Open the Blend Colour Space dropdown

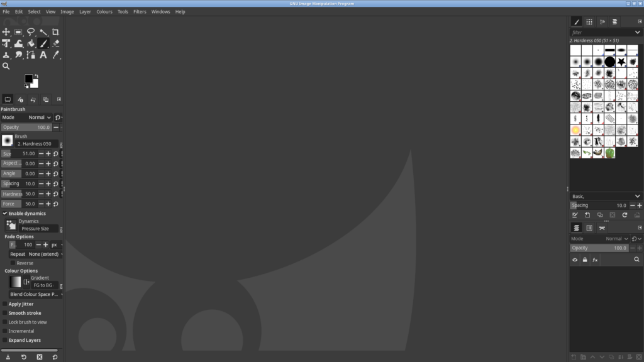coord(36,294)
